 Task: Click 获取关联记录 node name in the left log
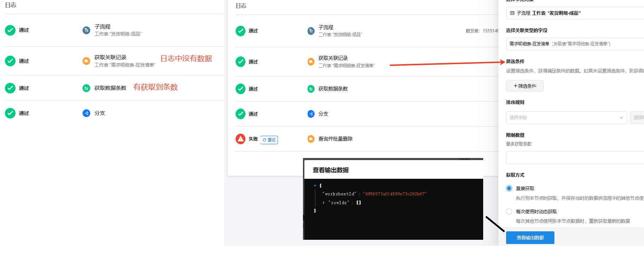(x=110, y=57)
